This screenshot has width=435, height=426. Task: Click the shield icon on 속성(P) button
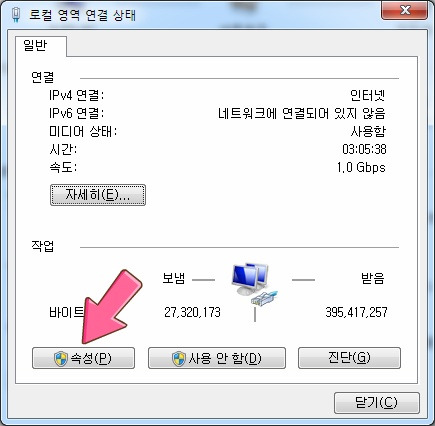[x=61, y=359]
